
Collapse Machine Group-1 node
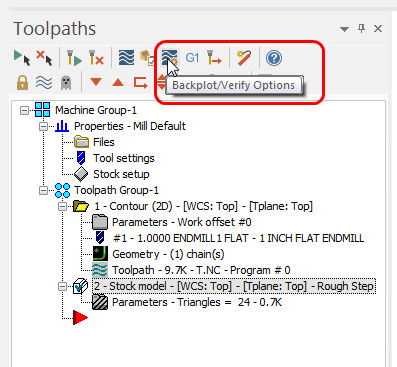click(x=24, y=110)
